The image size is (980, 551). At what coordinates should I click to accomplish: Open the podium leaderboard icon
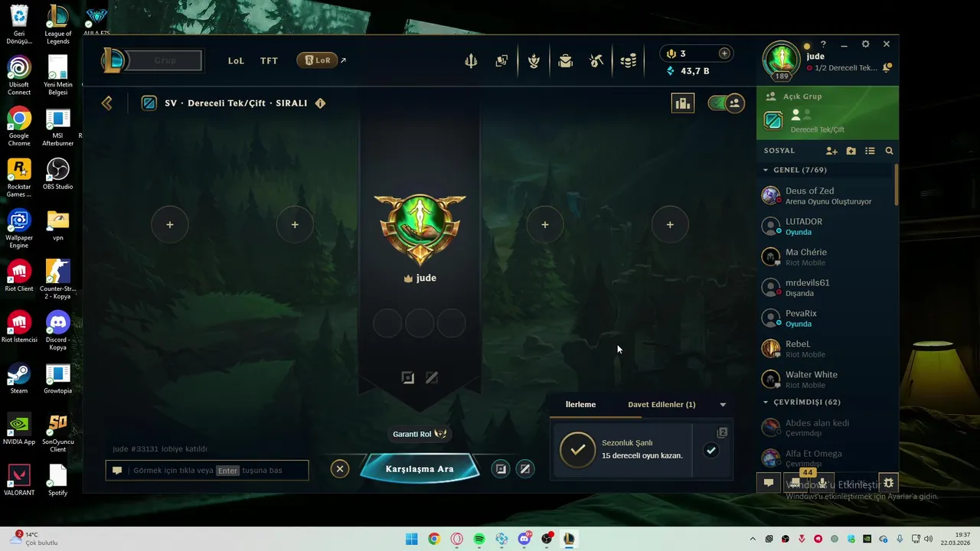pos(683,103)
